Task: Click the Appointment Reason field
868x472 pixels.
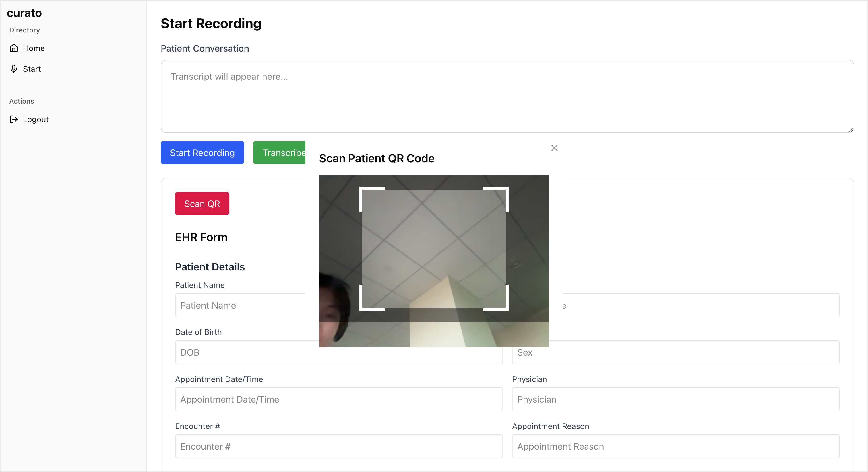Action: pyautogui.click(x=675, y=446)
